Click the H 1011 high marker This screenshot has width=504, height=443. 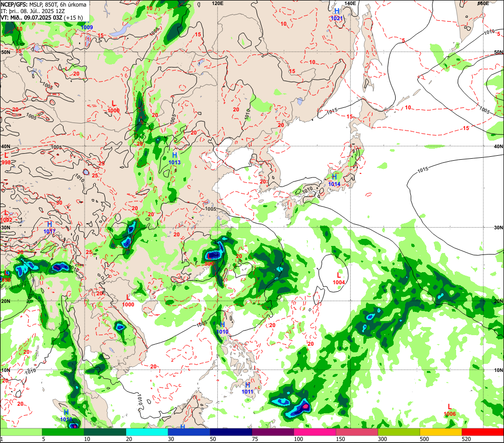pyautogui.click(x=247, y=388)
